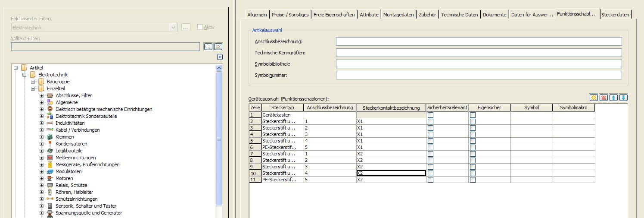The image size is (644, 218).
Task: Click the Relais, Schütze icon
Action: [50, 185]
